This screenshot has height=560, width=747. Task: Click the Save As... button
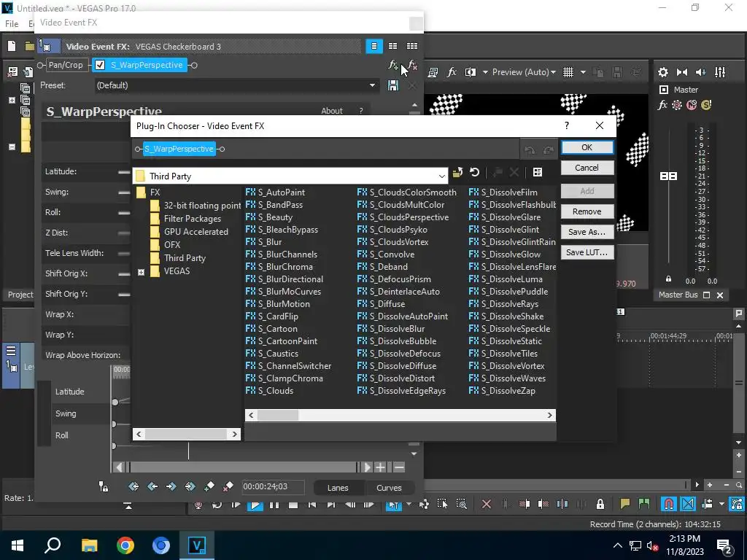[x=587, y=232]
